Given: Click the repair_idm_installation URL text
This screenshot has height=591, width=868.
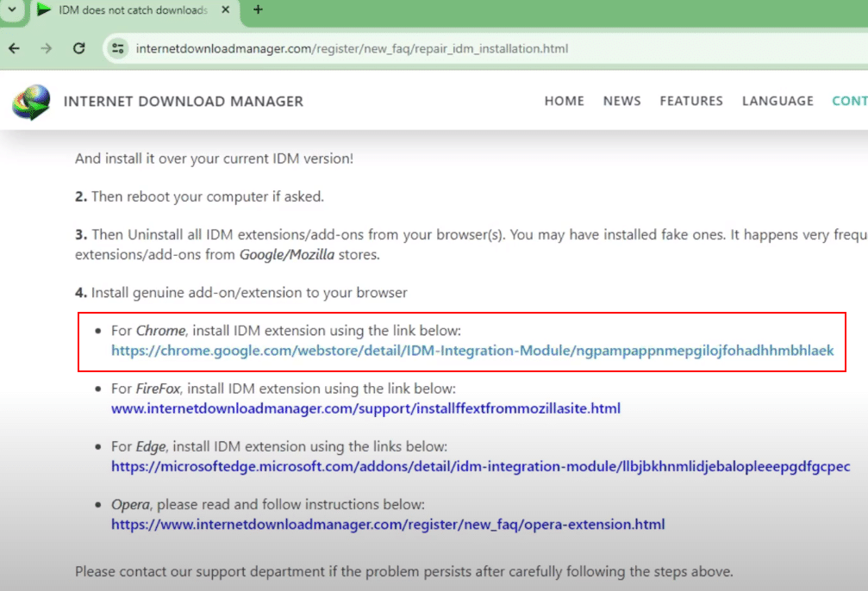Looking at the screenshot, I should pos(352,48).
